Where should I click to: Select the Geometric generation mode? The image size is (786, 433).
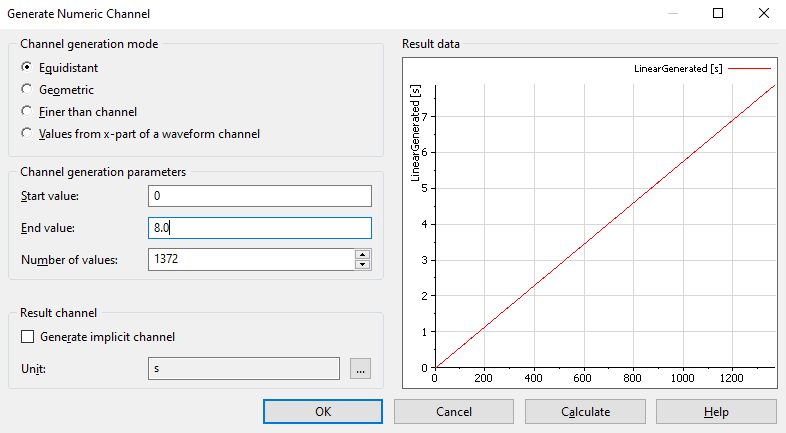click(27, 90)
